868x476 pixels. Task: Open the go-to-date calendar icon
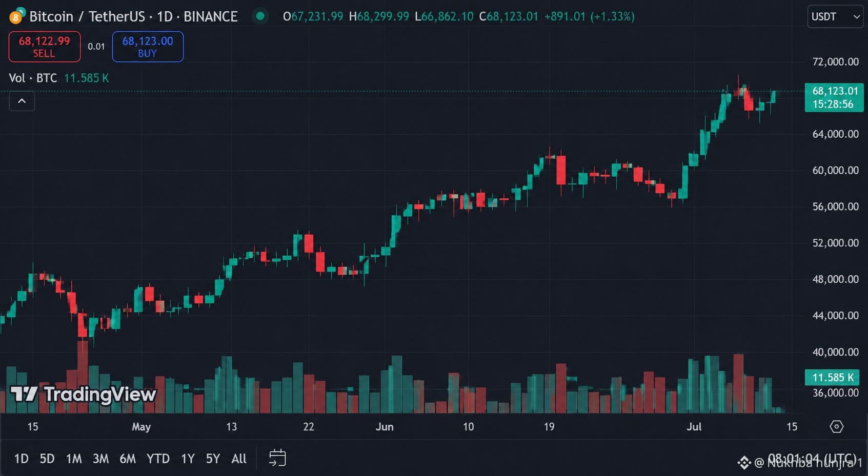pos(277,458)
